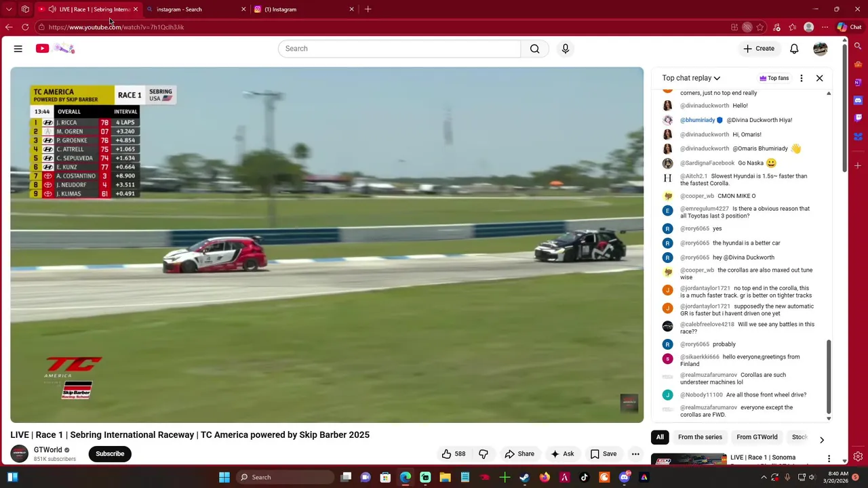Save the video to a playlist
Image resolution: width=868 pixels, height=488 pixels.
point(604,454)
